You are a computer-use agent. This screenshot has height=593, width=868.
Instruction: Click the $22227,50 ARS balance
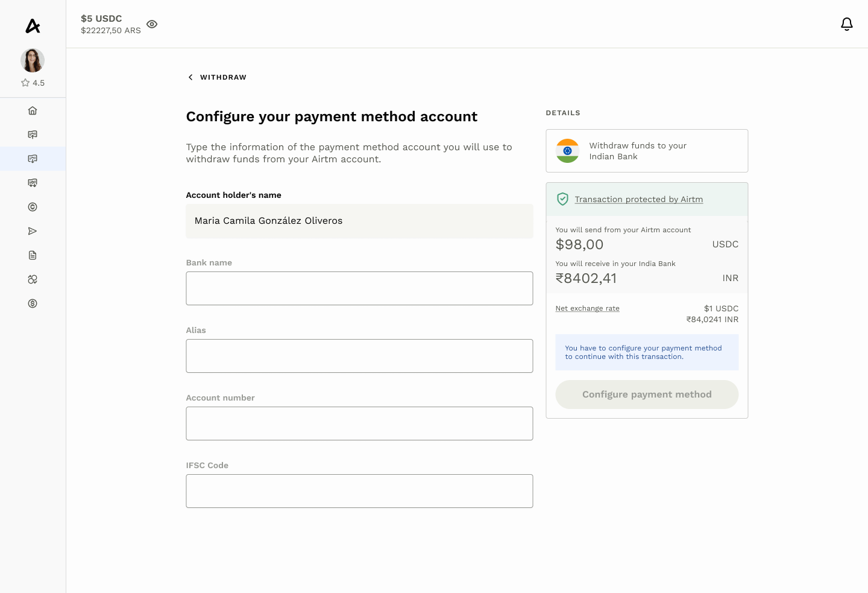[111, 30]
